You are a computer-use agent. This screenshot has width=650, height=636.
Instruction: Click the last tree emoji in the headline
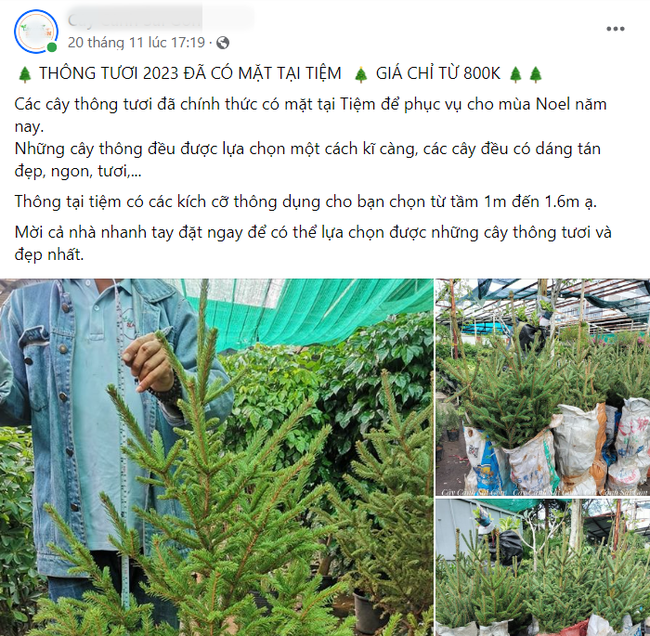pyautogui.click(x=536, y=74)
